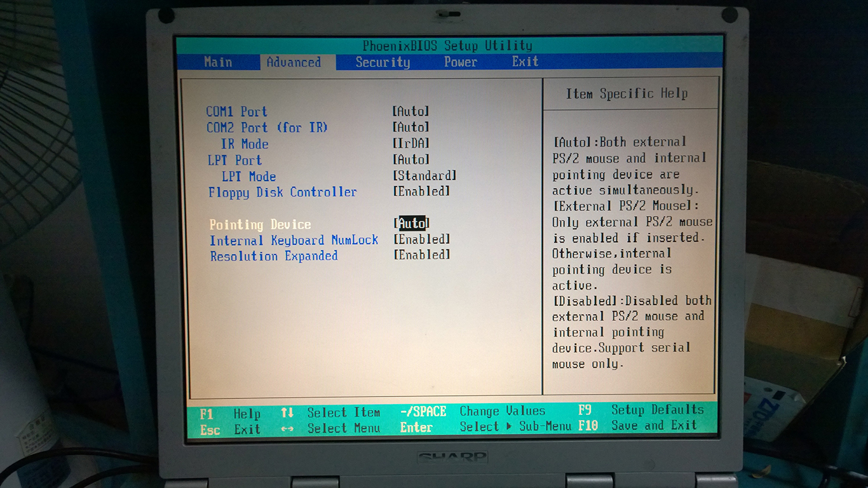Toggle Floppy Disk Controller [Enabled] value
Image resolution: width=868 pixels, height=488 pixels.
coord(421,191)
